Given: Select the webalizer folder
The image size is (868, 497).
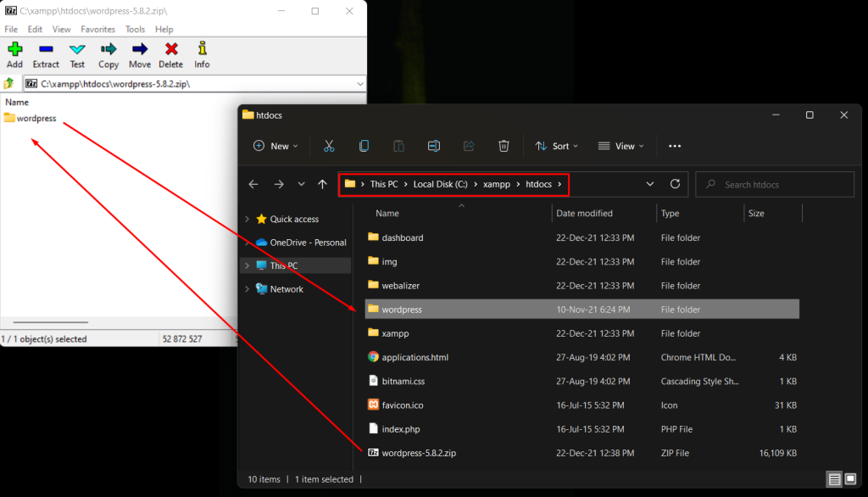Looking at the screenshot, I should click(581, 285).
